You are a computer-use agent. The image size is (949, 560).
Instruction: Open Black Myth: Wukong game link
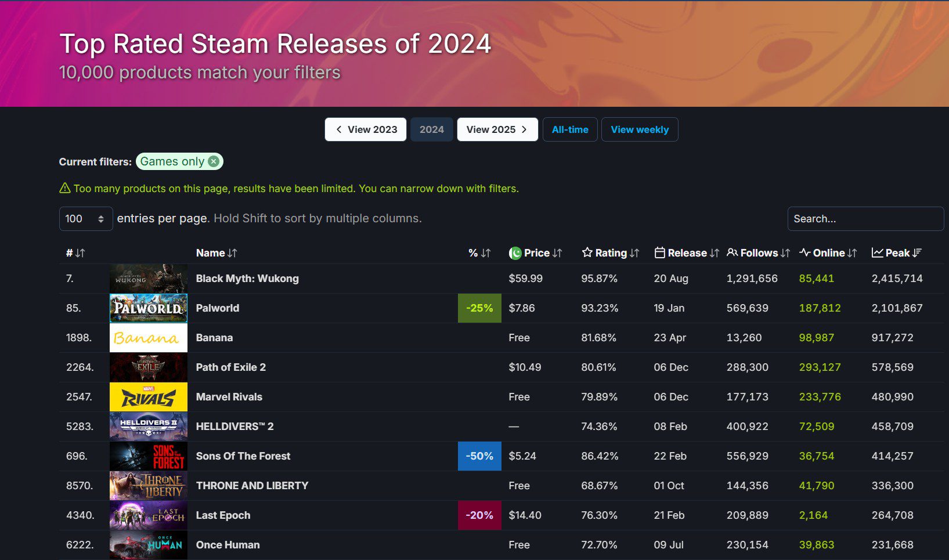[x=247, y=279]
